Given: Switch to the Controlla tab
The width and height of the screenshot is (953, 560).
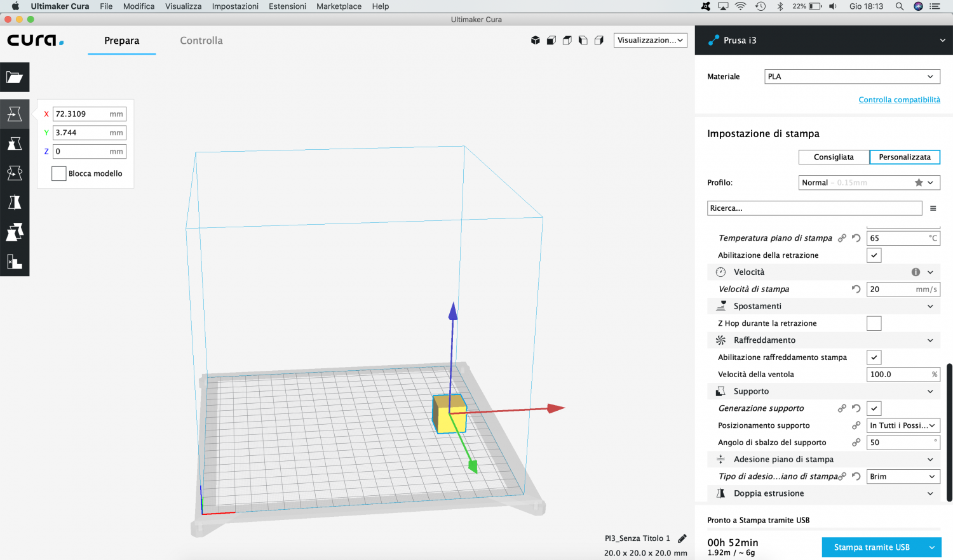Looking at the screenshot, I should [x=201, y=41].
